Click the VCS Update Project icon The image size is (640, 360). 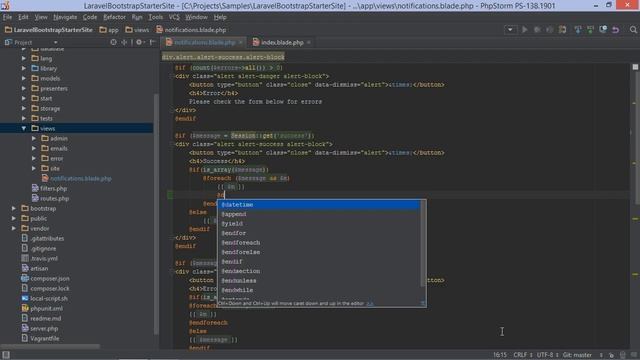tap(578, 29)
